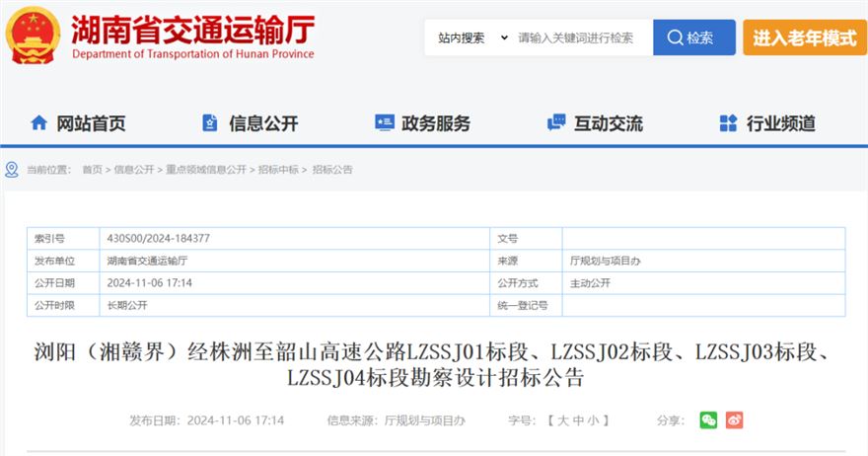Click the chat icon beside 互动交流
The image size is (868, 456).
(x=556, y=123)
